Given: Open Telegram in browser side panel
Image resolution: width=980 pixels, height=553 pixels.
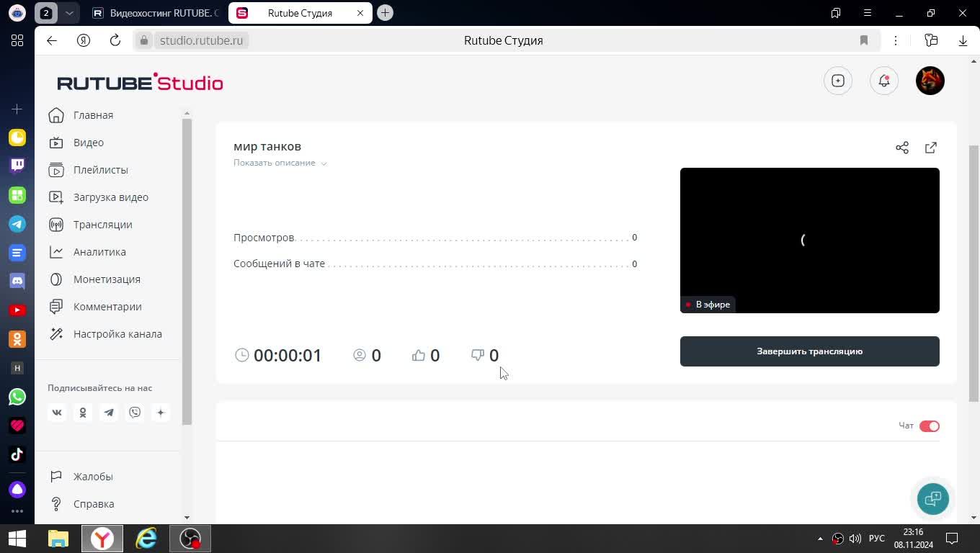Looking at the screenshot, I should [17, 224].
